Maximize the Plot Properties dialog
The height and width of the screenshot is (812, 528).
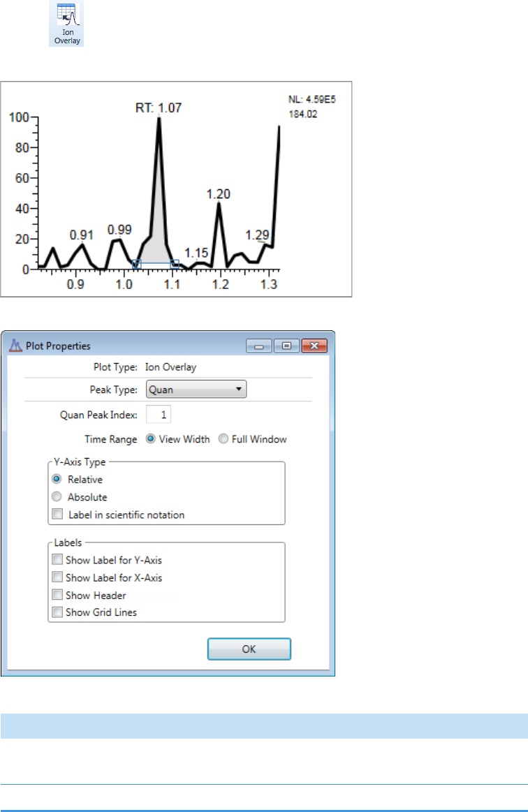(x=286, y=346)
